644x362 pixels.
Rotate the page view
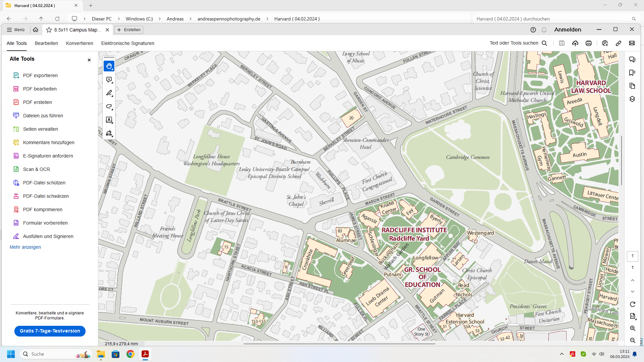coord(633,304)
